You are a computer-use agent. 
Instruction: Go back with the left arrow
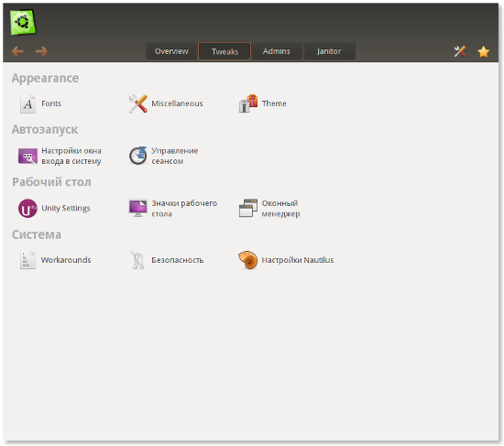pyautogui.click(x=18, y=51)
